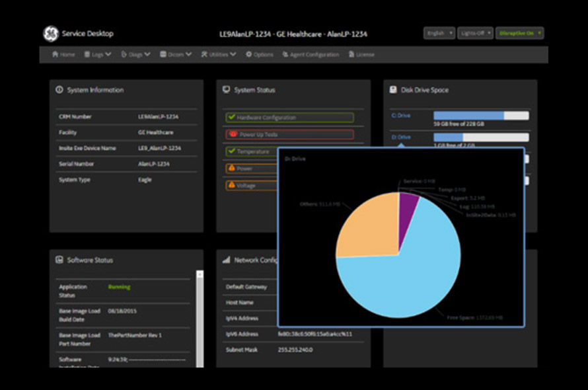Click the 'Service Desktop' title text
Image resolution: width=588 pixels, height=390 pixels.
[87, 34]
